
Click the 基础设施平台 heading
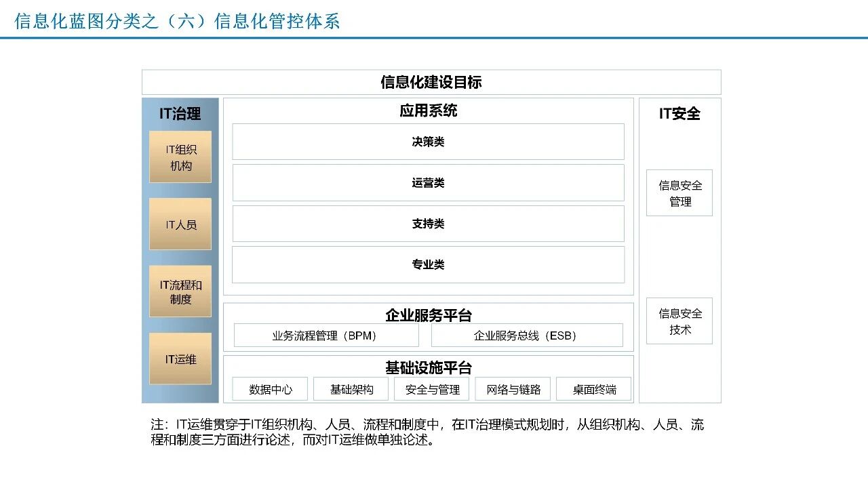coord(429,367)
